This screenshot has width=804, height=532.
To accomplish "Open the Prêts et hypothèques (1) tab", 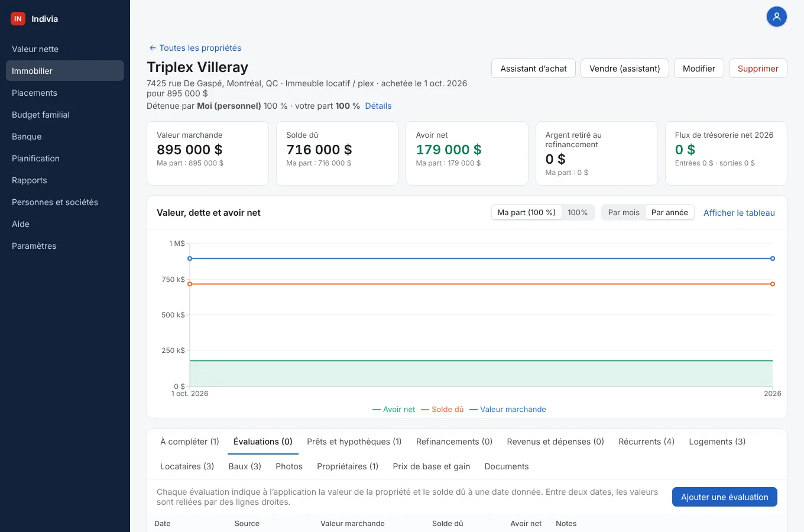I will (x=354, y=442).
